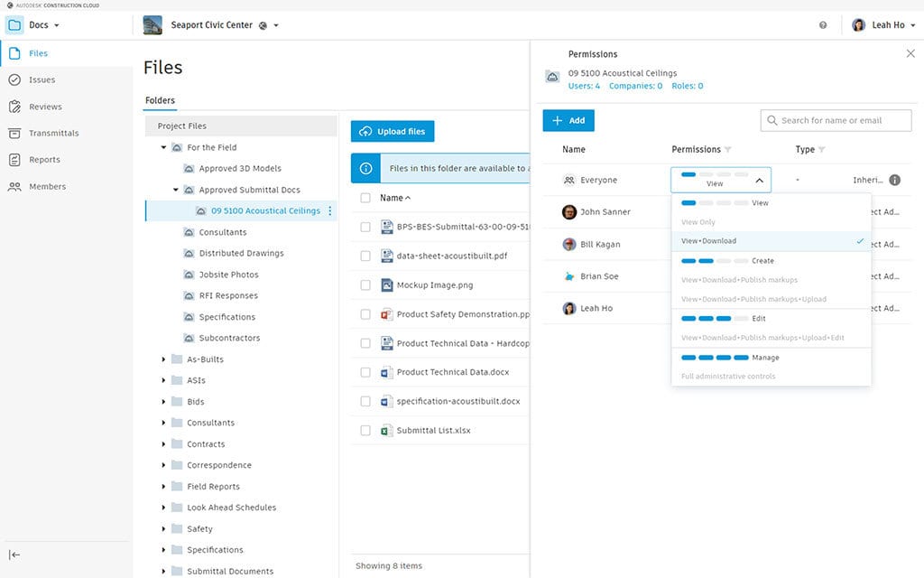Click the help question mark icon

coord(823,24)
